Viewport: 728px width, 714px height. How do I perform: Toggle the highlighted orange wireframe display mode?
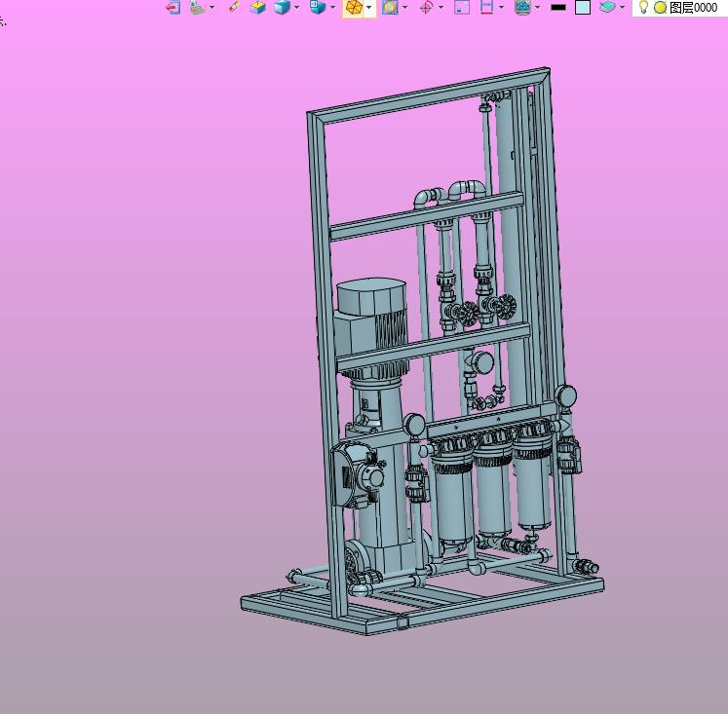coord(354,8)
